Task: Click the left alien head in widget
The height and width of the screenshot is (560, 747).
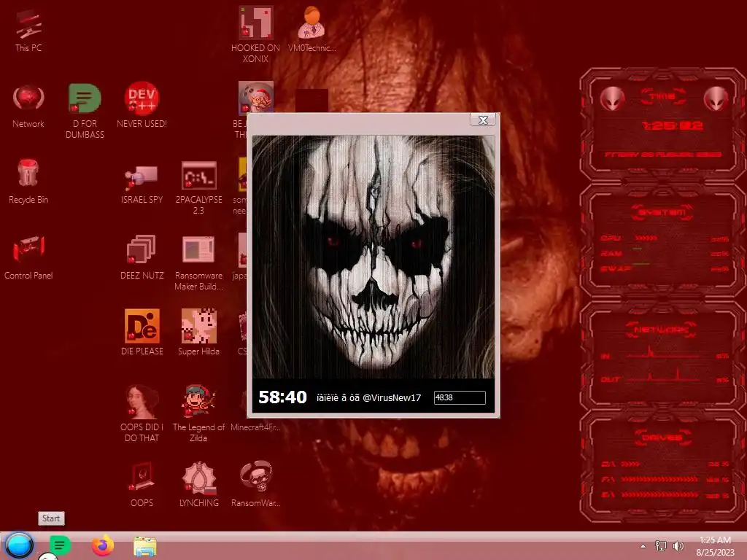Action: click(x=612, y=99)
